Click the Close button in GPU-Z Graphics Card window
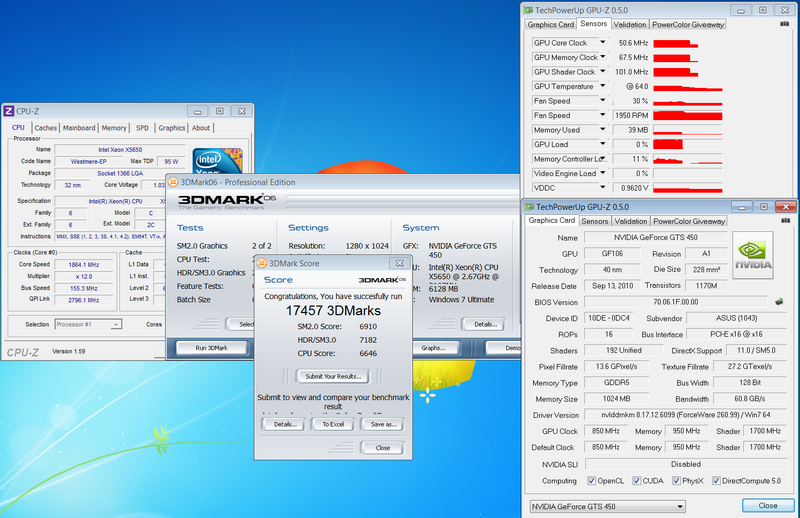The image size is (800, 518). click(x=768, y=505)
